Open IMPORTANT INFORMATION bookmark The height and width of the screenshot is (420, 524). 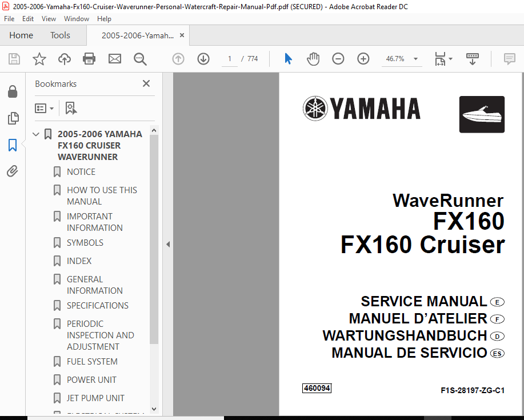coord(95,222)
